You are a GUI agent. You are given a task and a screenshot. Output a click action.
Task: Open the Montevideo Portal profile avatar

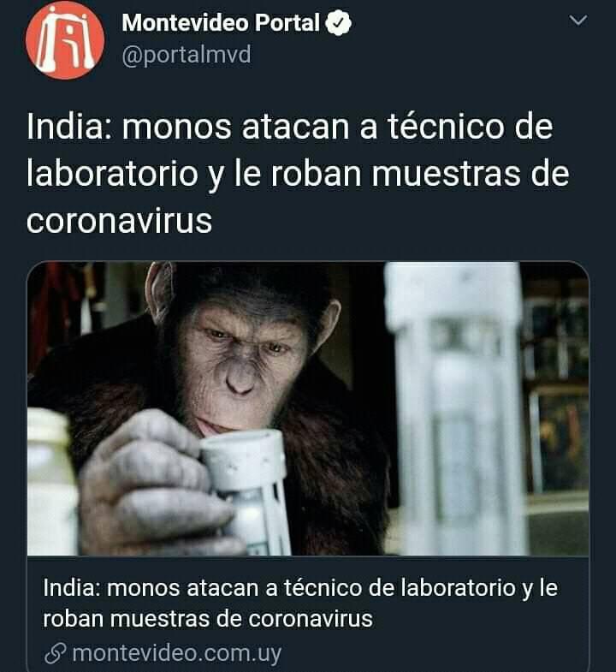pyautogui.click(x=65, y=40)
